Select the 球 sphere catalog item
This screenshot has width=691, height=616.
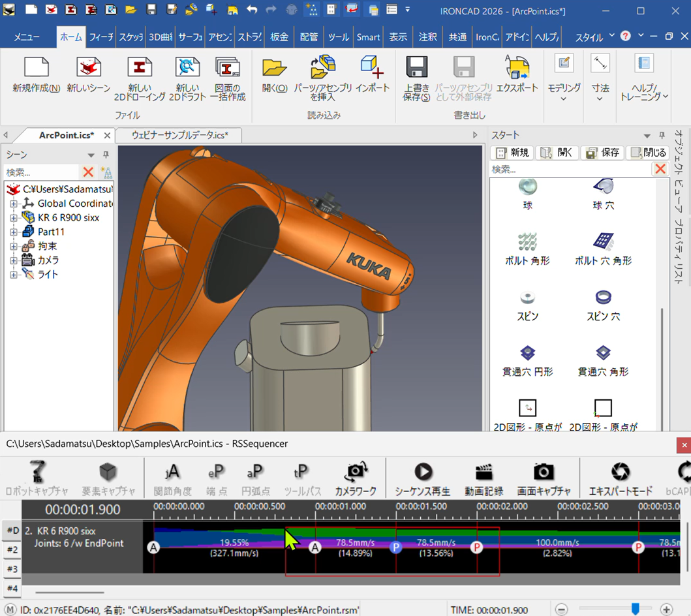click(x=527, y=194)
